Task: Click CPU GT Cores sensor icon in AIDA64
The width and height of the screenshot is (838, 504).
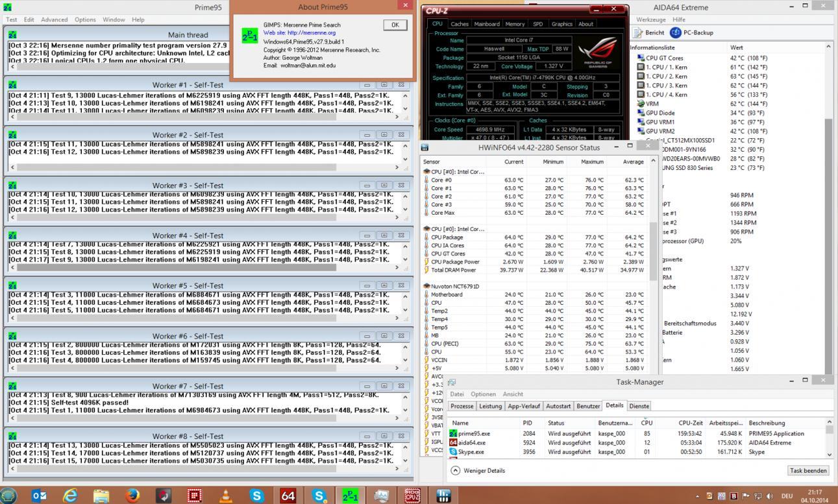Action: pos(641,58)
